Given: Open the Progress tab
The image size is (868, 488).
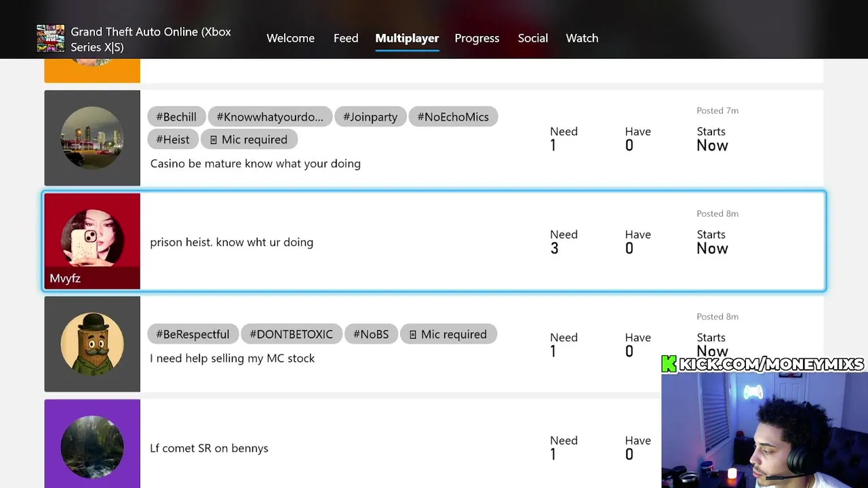Looking at the screenshot, I should tap(477, 38).
